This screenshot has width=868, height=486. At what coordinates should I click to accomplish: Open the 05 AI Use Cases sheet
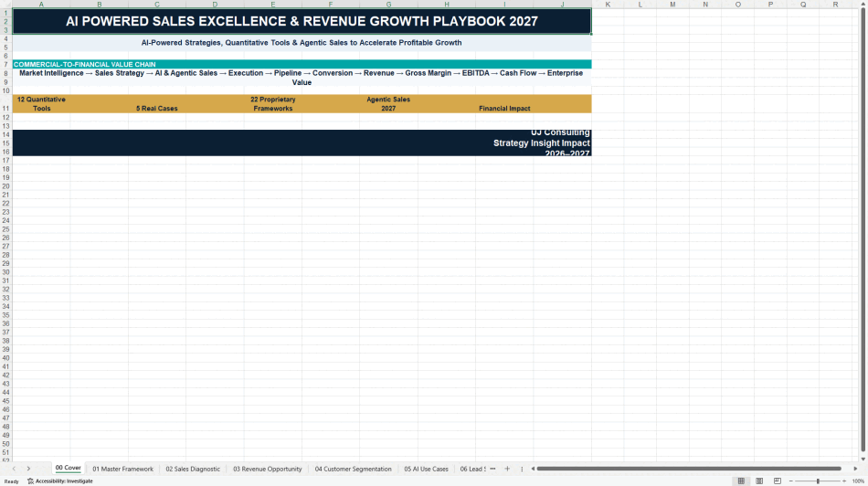click(x=427, y=469)
